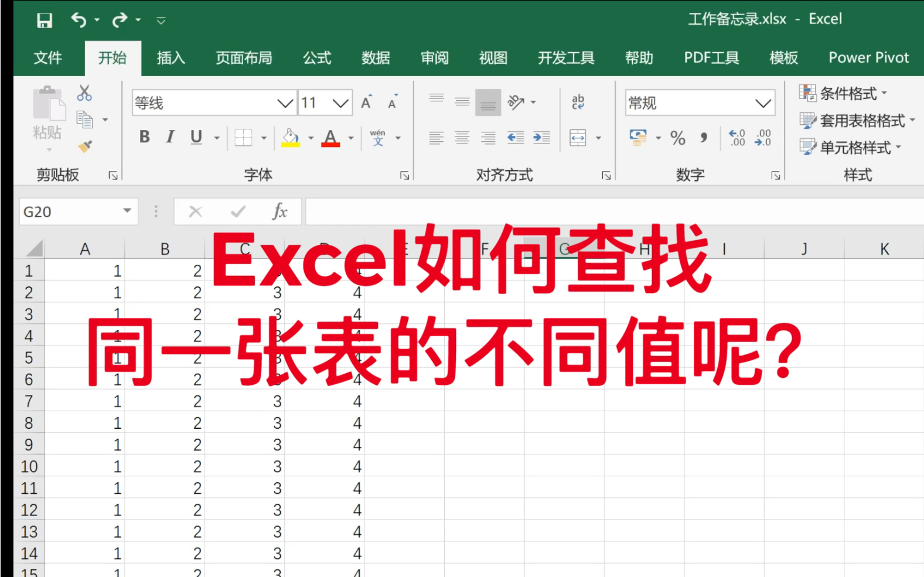Switch to the 页面布局 ribbon tab
924x577 pixels.
click(x=244, y=58)
